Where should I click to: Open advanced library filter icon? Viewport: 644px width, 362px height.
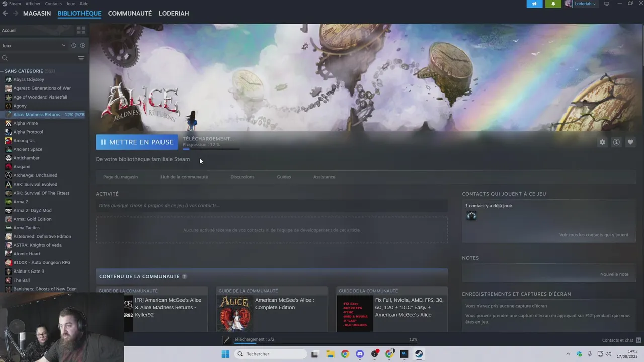tap(81, 58)
